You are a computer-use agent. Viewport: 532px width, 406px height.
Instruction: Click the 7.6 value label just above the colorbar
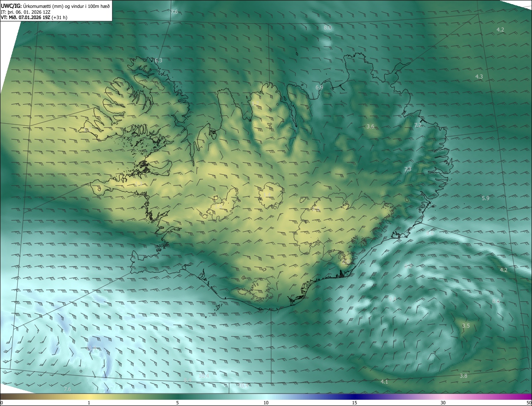tap(67, 389)
